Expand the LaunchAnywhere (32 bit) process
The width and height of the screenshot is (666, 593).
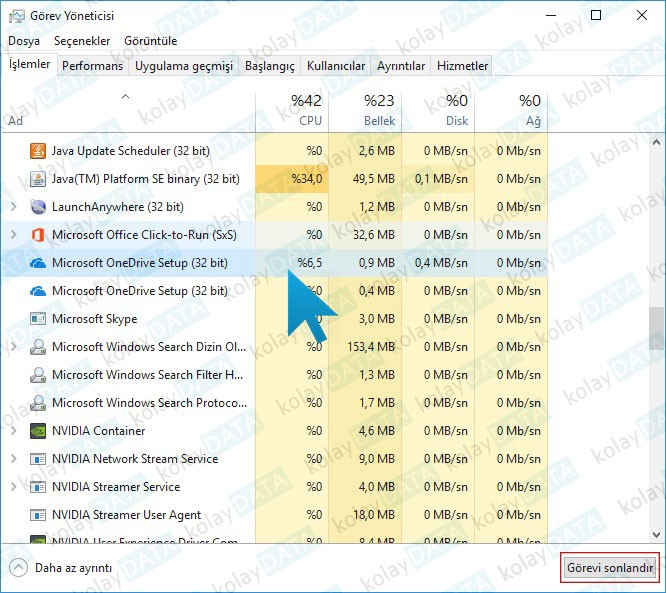point(13,207)
